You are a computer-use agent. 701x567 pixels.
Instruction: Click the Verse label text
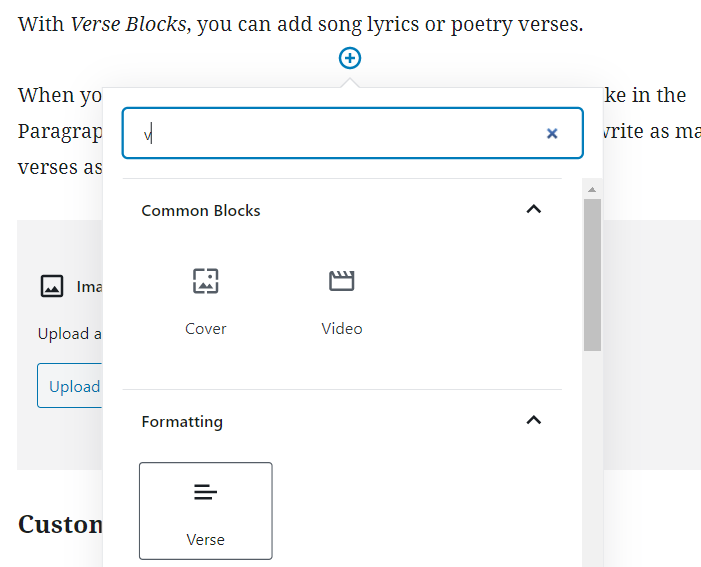point(206,540)
